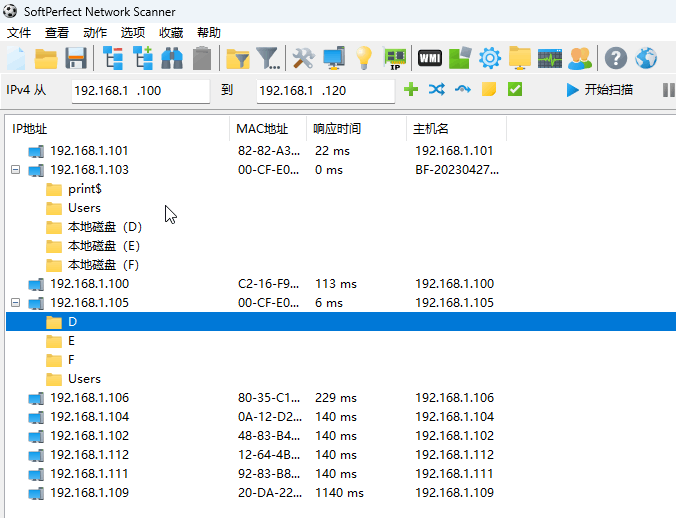The width and height of the screenshot is (676, 518).
Task: Click the yellow note bookmark icon
Action: click(x=489, y=90)
